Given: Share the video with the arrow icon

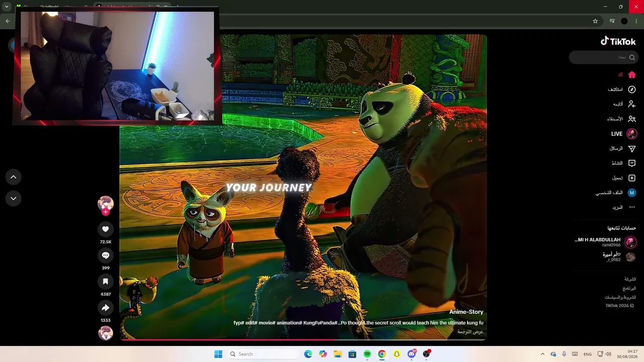Looking at the screenshot, I should [x=105, y=308].
